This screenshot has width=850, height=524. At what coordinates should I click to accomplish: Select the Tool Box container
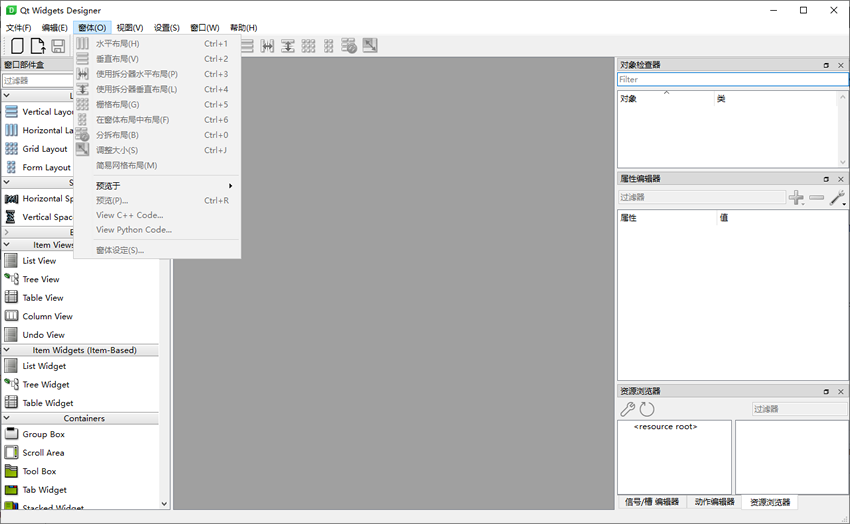point(30,471)
